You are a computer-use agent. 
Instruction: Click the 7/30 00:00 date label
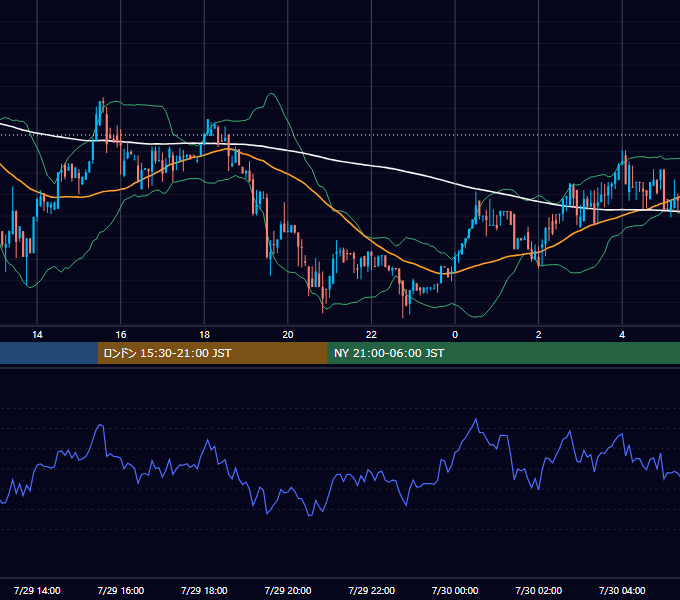[x=455, y=590]
